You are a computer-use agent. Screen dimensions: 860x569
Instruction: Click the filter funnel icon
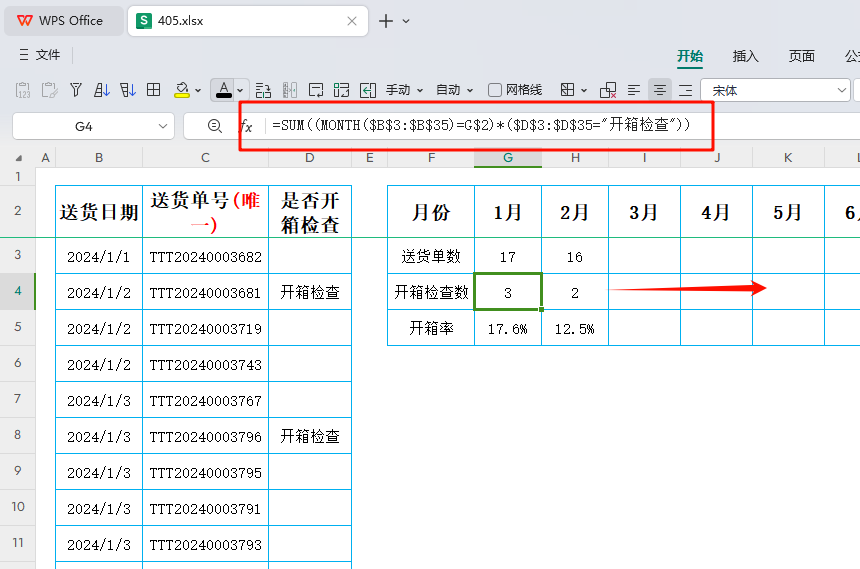click(x=76, y=90)
